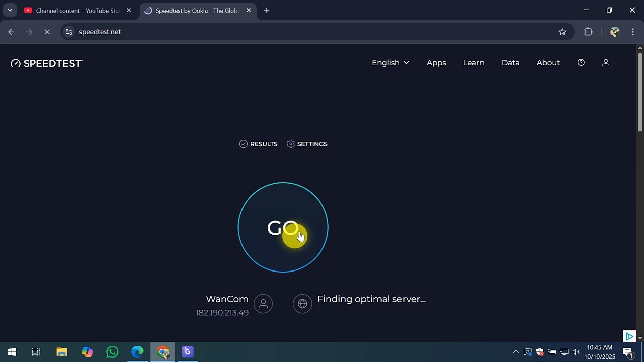
Task: Bookmark this page with the star
Action: click(562, 32)
